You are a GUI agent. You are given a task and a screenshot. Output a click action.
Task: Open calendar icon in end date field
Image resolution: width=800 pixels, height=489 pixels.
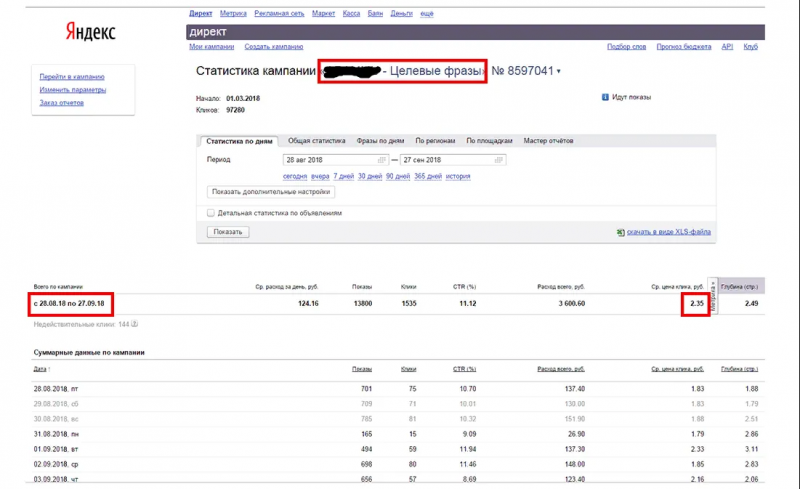pyautogui.click(x=498, y=160)
